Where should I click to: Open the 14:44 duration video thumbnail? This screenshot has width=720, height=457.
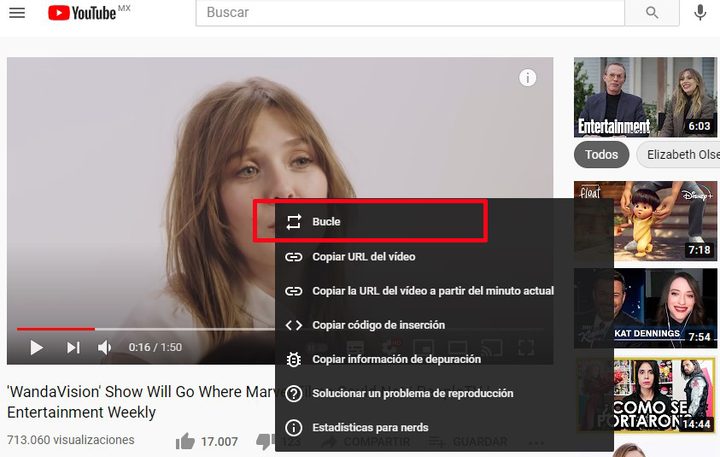pyautogui.click(x=645, y=395)
